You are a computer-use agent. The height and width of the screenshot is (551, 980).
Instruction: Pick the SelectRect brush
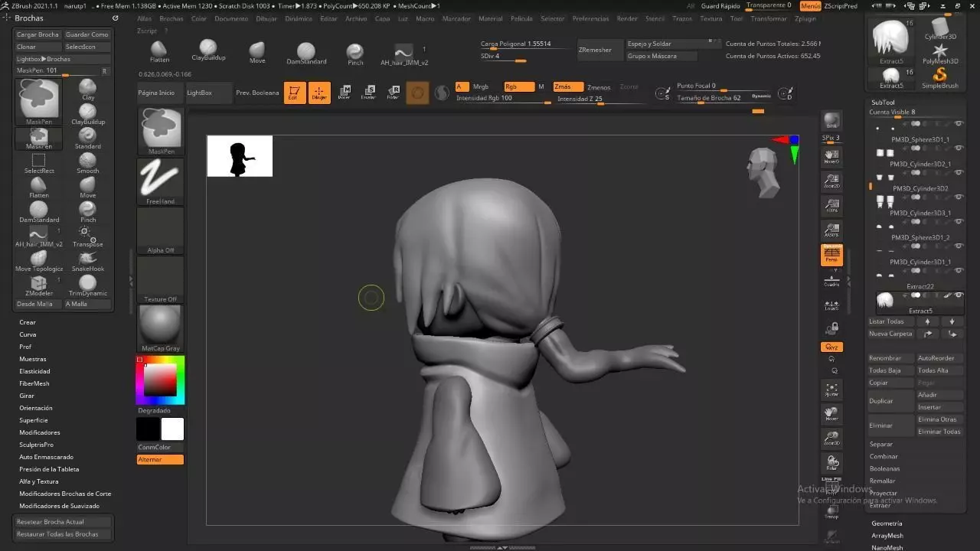[38, 163]
